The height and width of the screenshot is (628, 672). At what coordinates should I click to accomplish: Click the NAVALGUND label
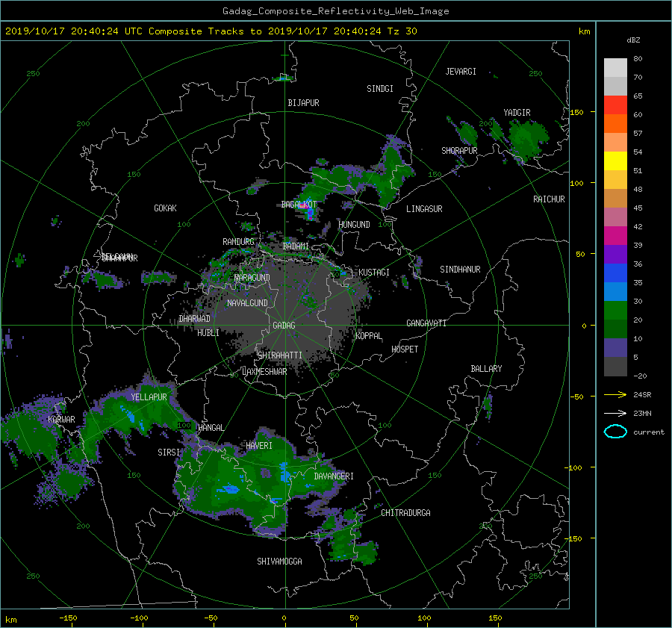(x=247, y=303)
